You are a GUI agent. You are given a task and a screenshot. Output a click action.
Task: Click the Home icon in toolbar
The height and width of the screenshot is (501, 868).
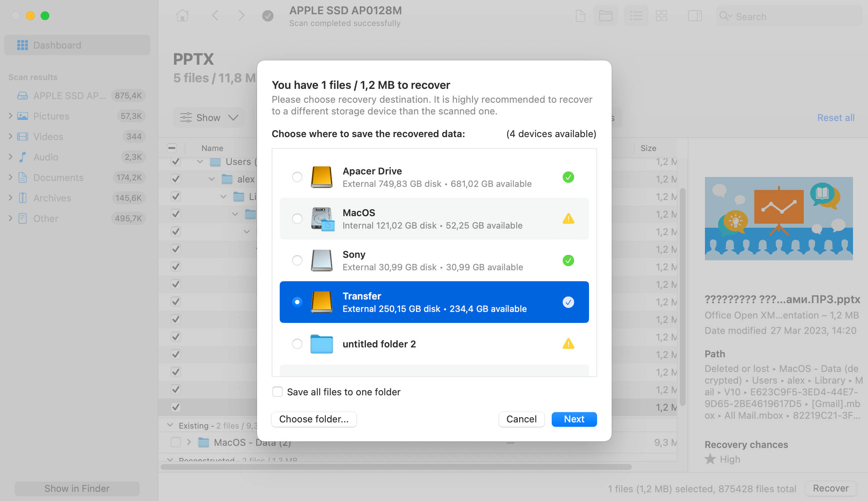(182, 16)
